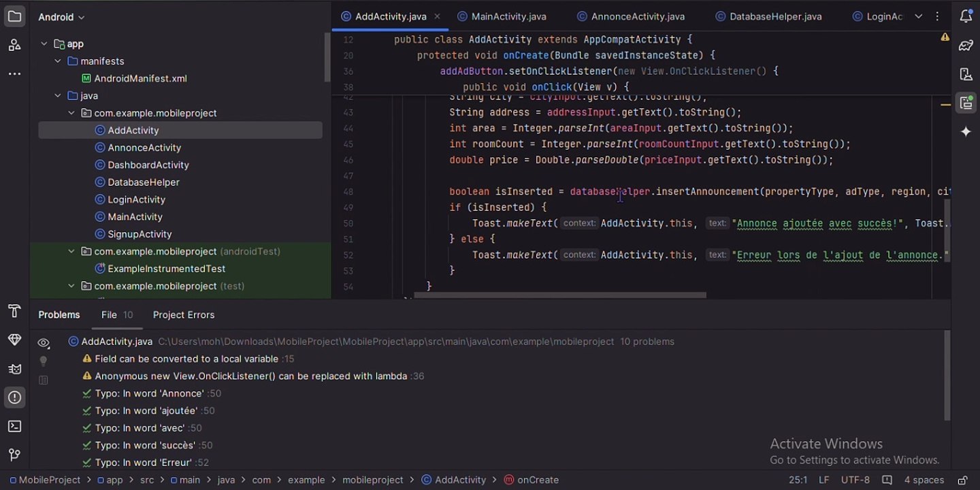Viewport: 980px width, 490px height.
Task: Select AnnonceActivity in project tree
Action: [137, 148]
